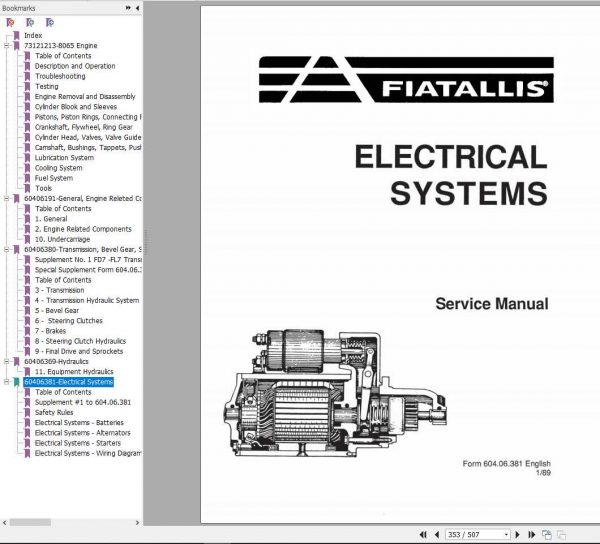Viewport: 600px width, 544px height.
Task: Open Camshaft, Bushings, Tappets bookmark
Action: [x=88, y=148]
